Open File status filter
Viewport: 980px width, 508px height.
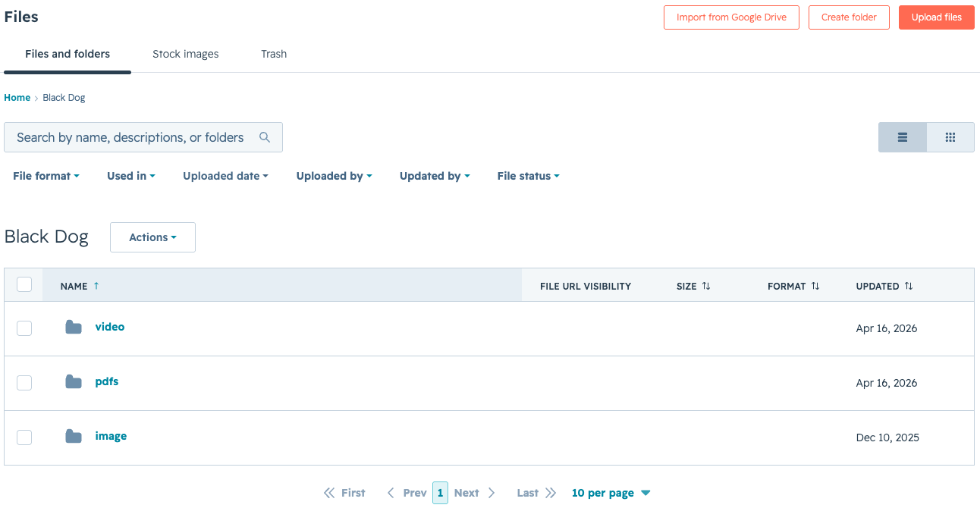[529, 176]
